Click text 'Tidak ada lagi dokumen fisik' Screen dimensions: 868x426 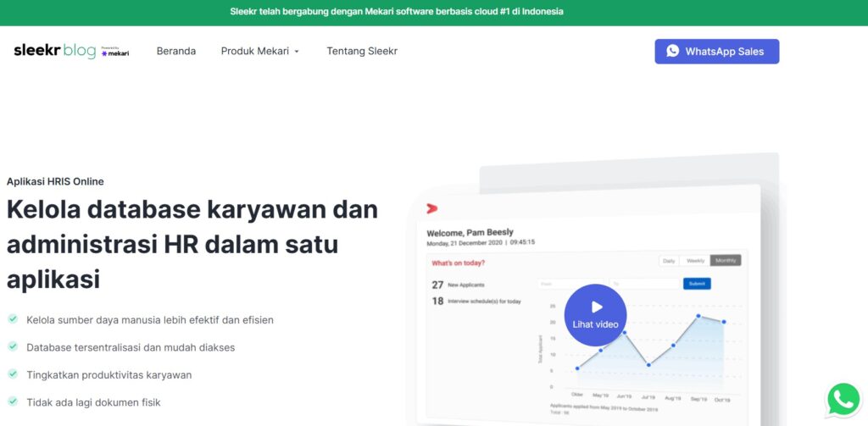coord(93,403)
